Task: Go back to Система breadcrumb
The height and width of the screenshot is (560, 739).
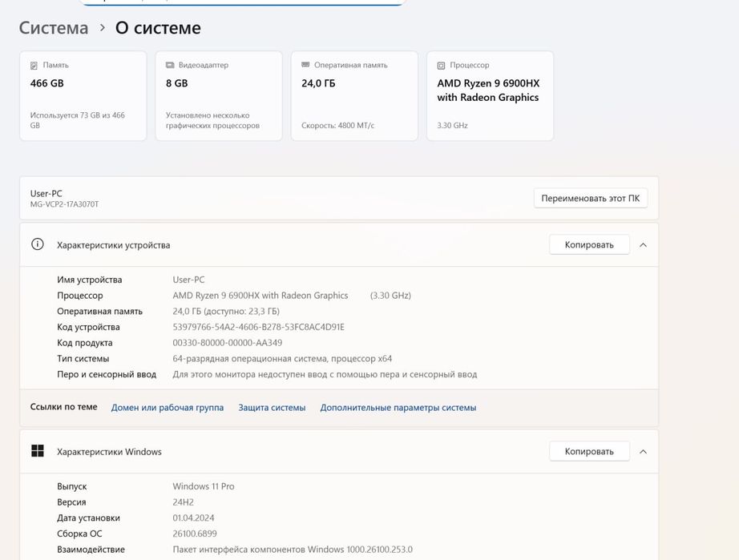Action: click(x=54, y=28)
